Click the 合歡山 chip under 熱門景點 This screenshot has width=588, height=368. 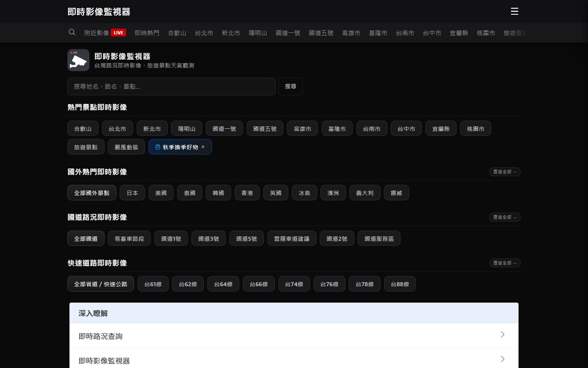pyautogui.click(x=83, y=128)
